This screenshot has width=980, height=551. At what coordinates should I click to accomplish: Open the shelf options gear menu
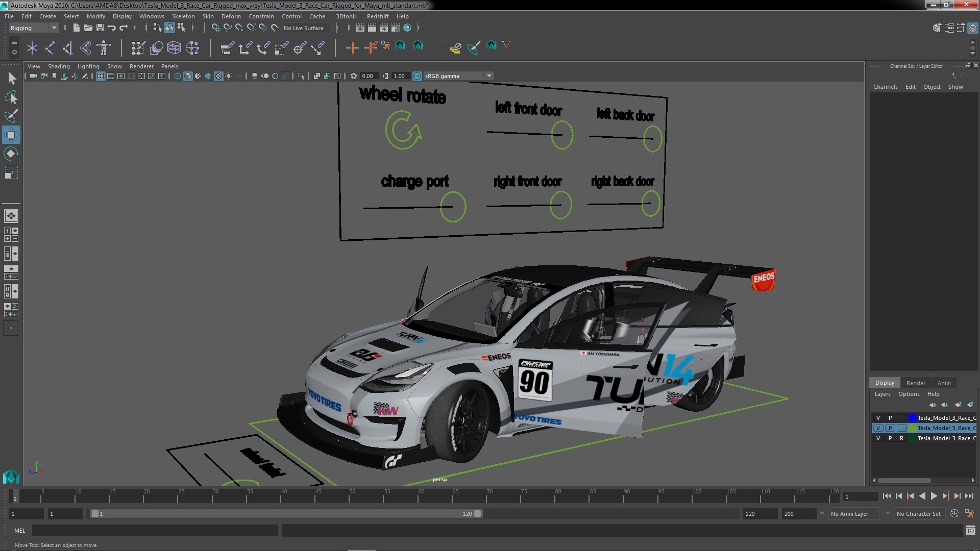tap(14, 52)
